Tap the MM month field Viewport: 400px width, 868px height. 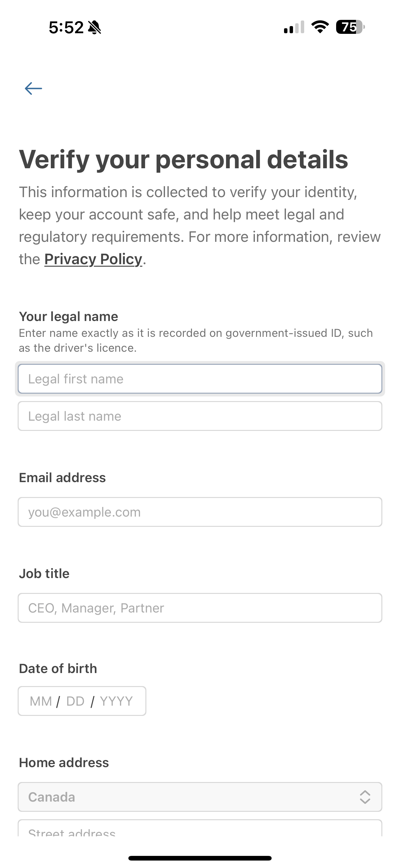[x=41, y=701]
